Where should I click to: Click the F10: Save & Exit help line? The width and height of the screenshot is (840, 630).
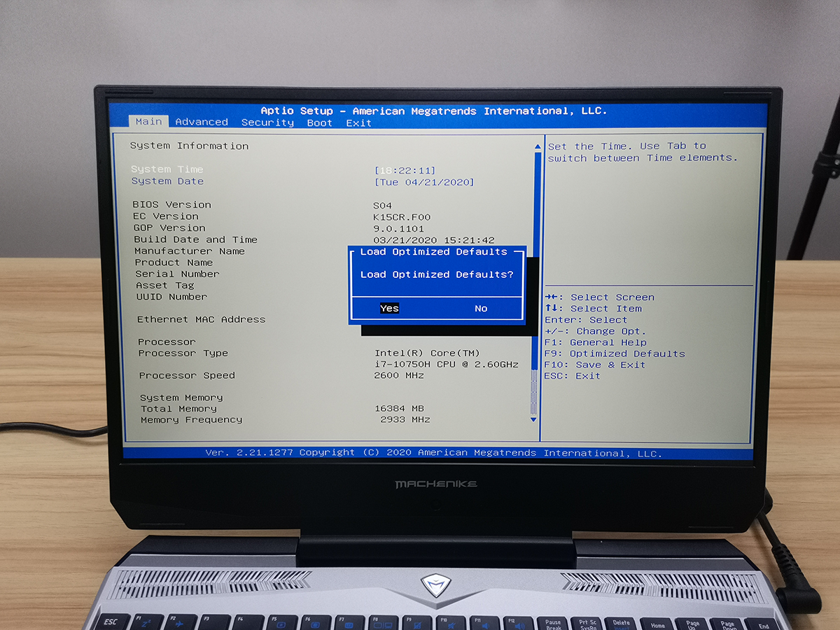(x=595, y=365)
